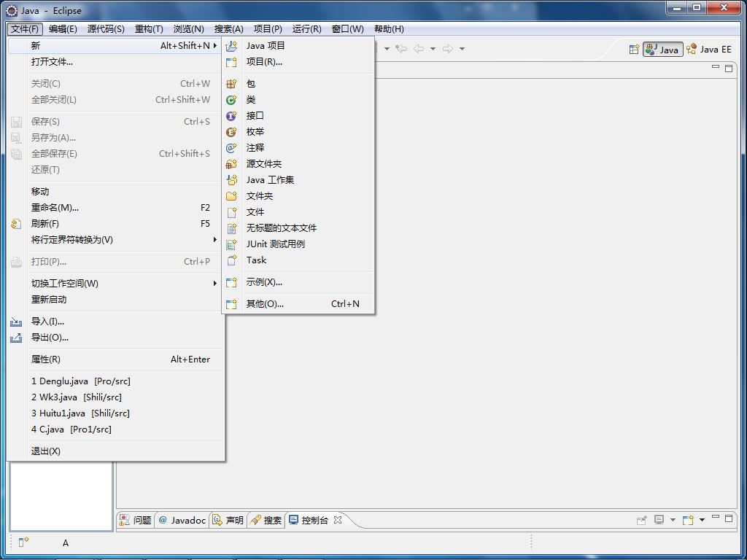The height and width of the screenshot is (560, 747).
Task: Click the Back navigation arrow in the toolbar
Action: (x=419, y=49)
